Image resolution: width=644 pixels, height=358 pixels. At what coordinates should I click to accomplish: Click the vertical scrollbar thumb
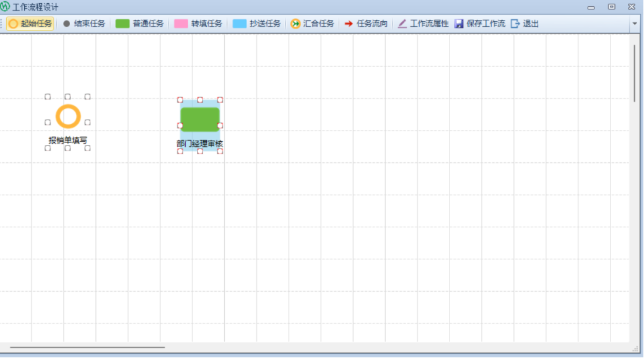pyautogui.click(x=634, y=72)
